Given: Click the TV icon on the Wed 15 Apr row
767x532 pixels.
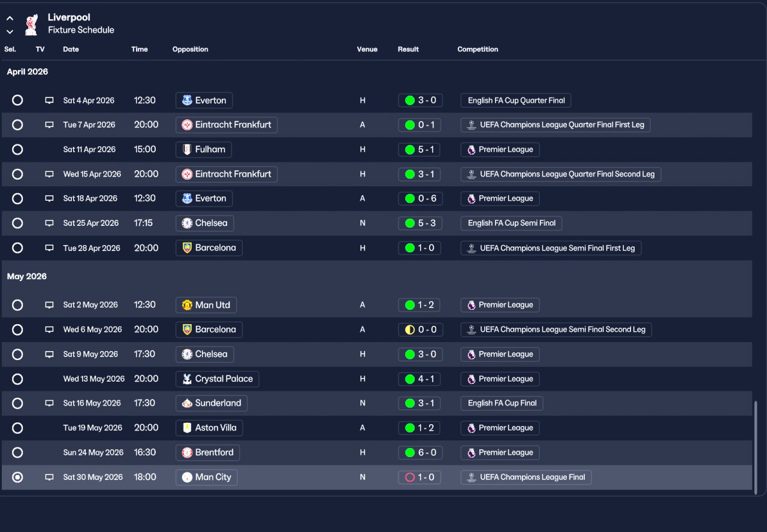Looking at the screenshot, I should [x=49, y=174].
